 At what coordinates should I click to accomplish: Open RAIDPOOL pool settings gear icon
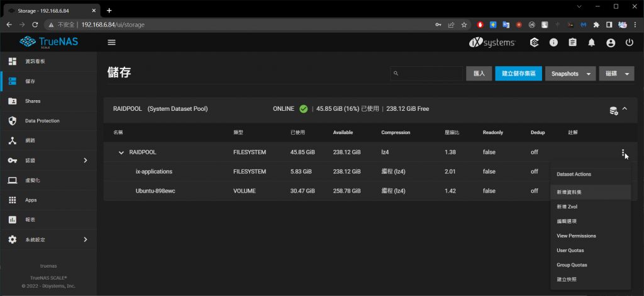point(613,110)
